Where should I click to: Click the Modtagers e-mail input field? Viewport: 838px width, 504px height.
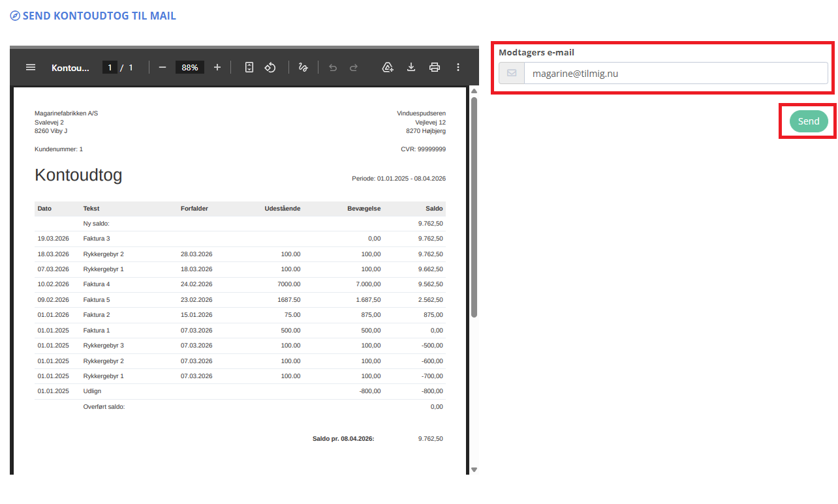pos(675,74)
